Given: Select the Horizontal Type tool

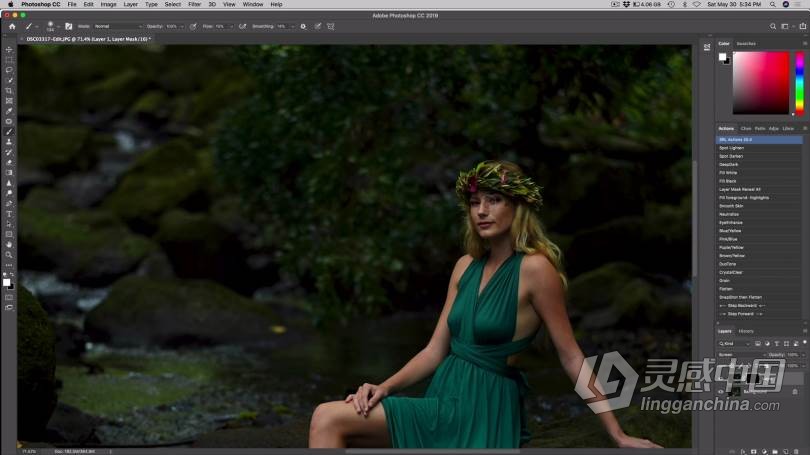Looking at the screenshot, I should coord(9,214).
